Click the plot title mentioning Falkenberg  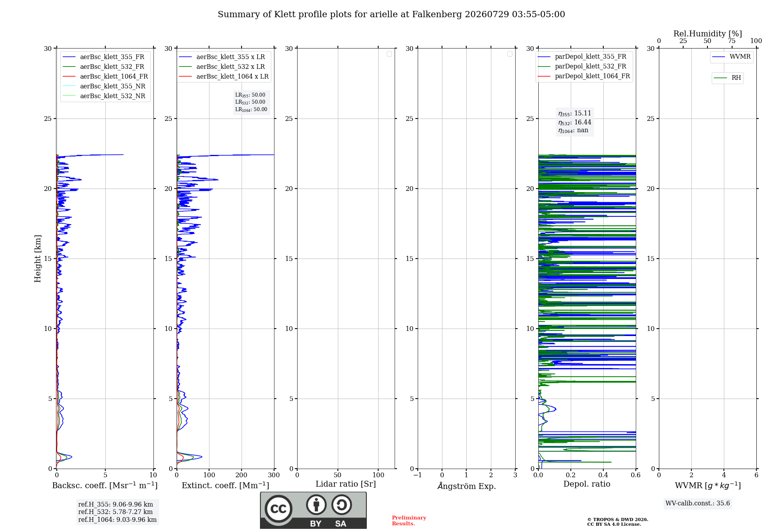(x=391, y=14)
